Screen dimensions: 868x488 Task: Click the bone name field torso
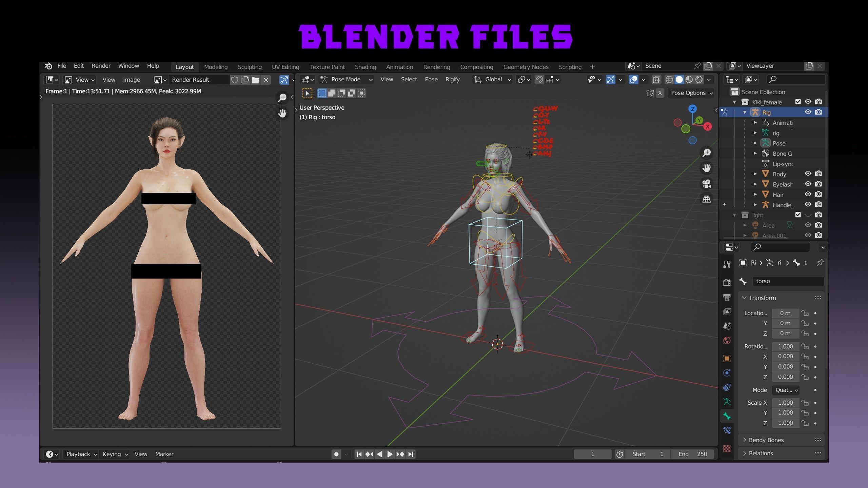788,281
